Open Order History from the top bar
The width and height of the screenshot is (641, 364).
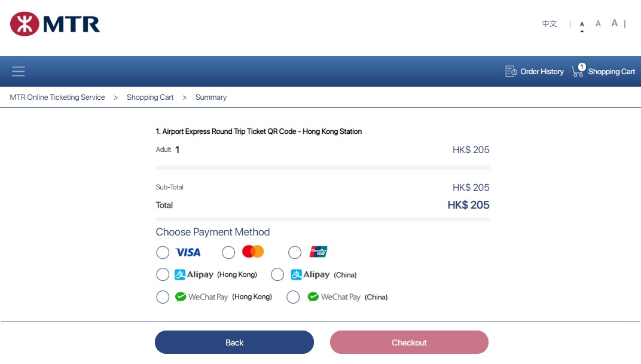534,71
